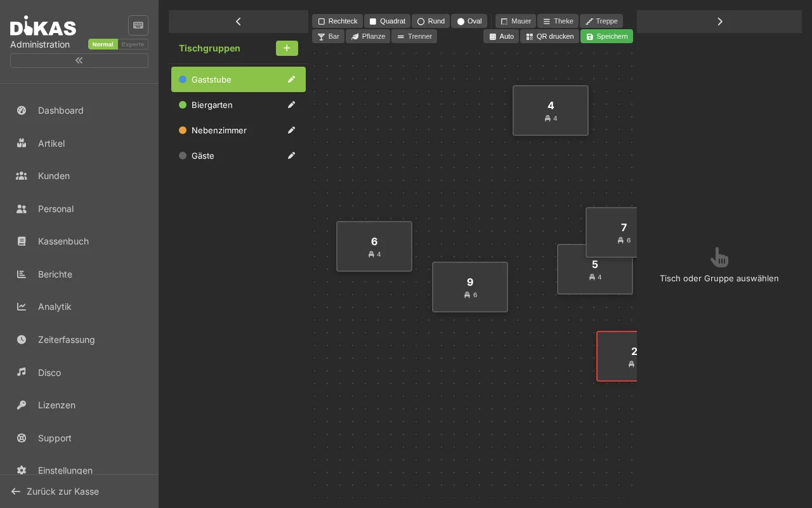The height and width of the screenshot is (508, 812).
Task: Select table 9 on the floor plan
Action: (470, 287)
